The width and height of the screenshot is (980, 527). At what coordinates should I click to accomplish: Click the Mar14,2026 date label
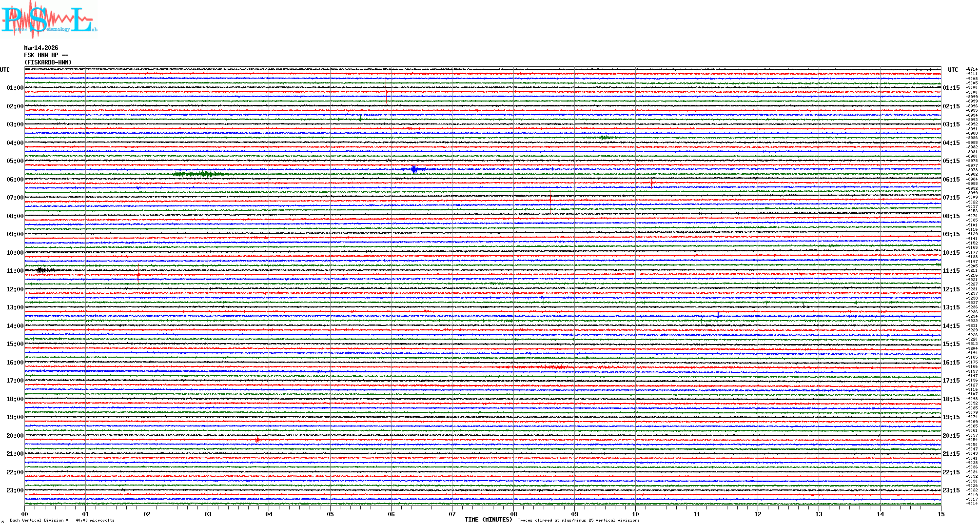tap(41, 48)
